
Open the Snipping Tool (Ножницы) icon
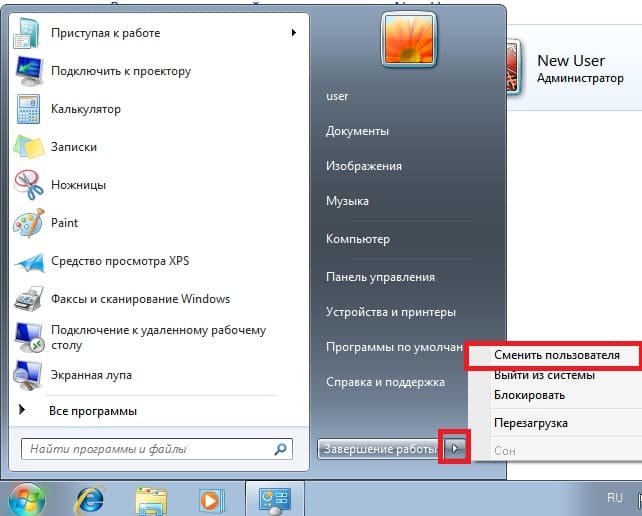pos(28,185)
